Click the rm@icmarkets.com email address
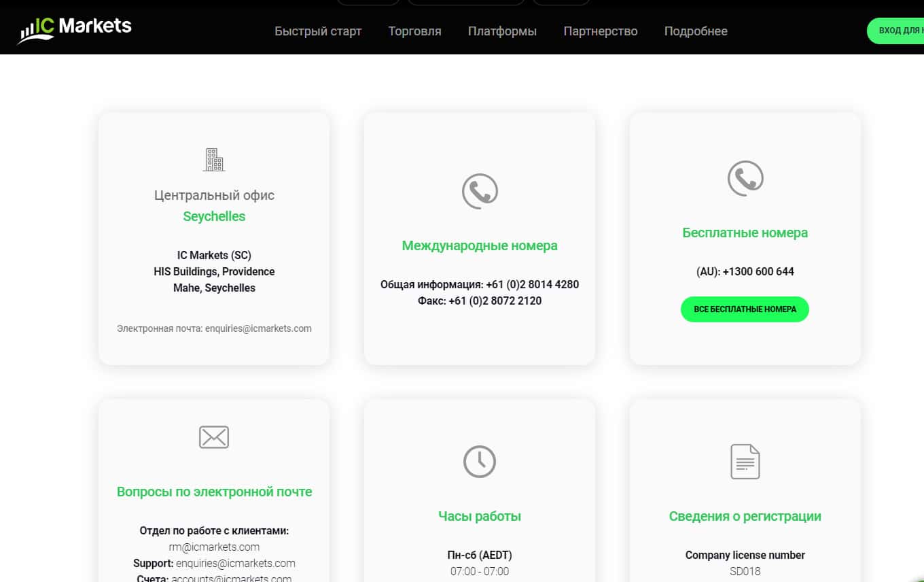The width and height of the screenshot is (924, 582). pos(214,547)
